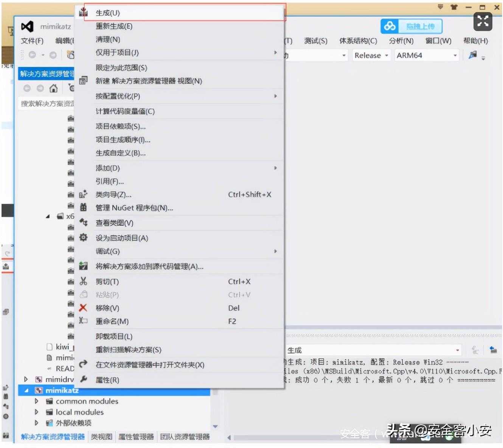Click output panel right toolbar icon
The height and width of the screenshot is (448, 503).
tap(493, 350)
